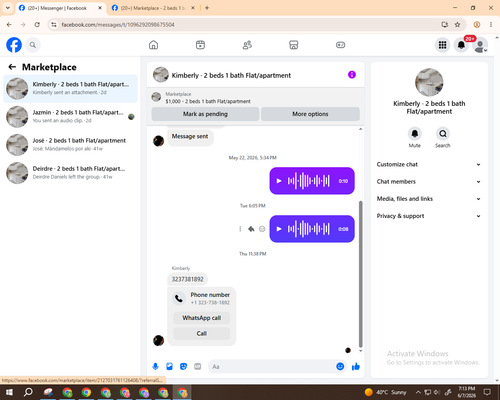The width and height of the screenshot is (500, 400).
Task: Record a voice clip with microphone icon
Action: click(x=155, y=367)
